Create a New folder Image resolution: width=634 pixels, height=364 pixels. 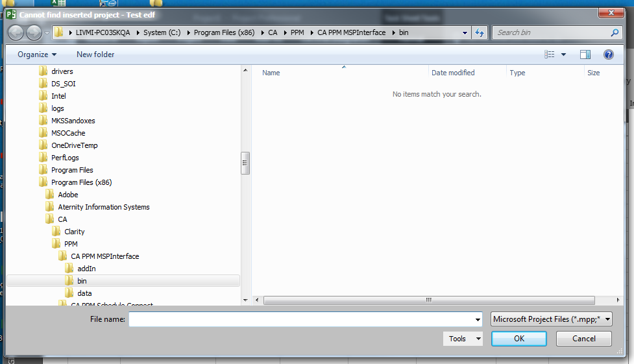point(95,55)
